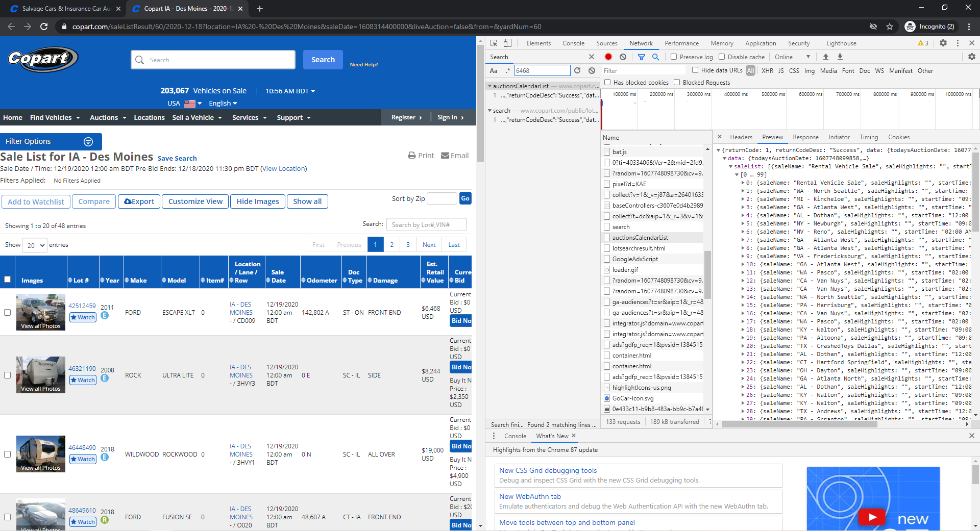The height and width of the screenshot is (531, 980).
Task: Open the View Location link
Action: (284, 169)
